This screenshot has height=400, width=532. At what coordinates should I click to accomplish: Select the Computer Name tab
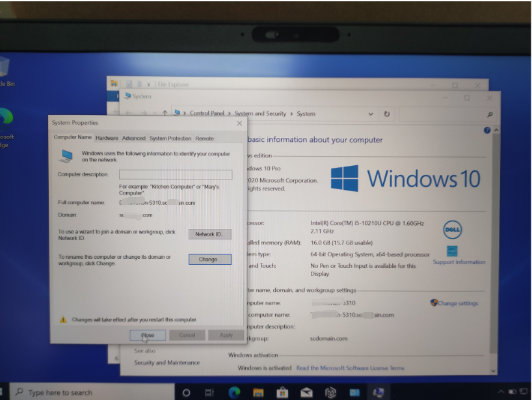point(73,137)
